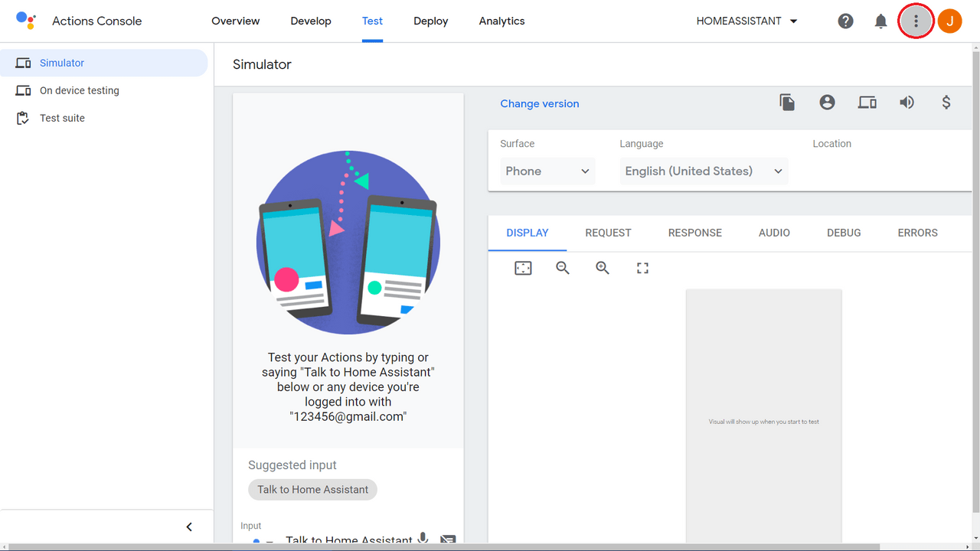Screen dimensions: 980x551
Task: Collapse the left sidebar with chevron
Action: (x=189, y=527)
